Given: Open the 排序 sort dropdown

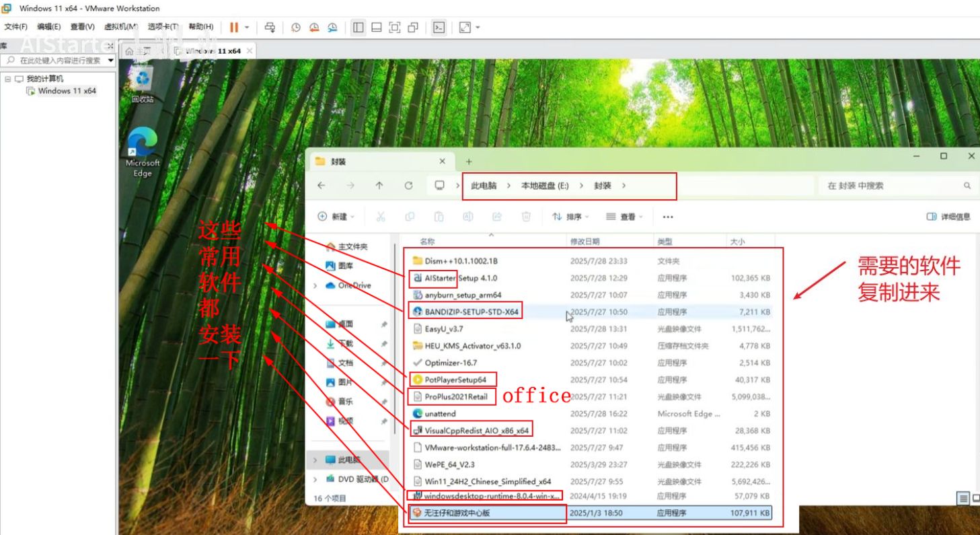Looking at the screenshot, I should point(570,217).
